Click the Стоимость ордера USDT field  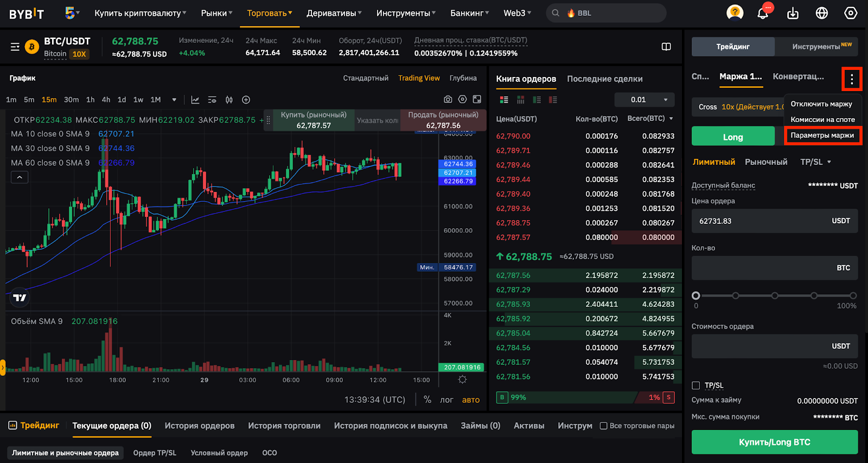tap(775, 346)
